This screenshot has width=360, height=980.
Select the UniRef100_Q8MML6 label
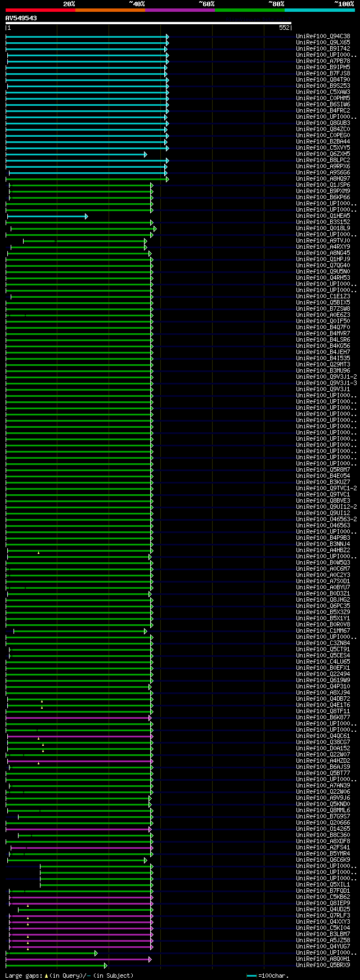click(x=323, y=811)
